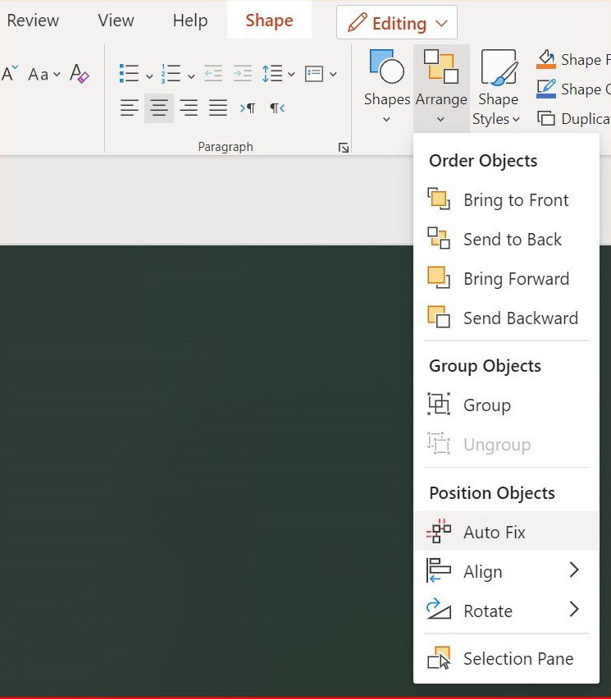Screen dimensions: 611x700
Task: Click Decrease Font Size icon
Action: click(9, 73)
